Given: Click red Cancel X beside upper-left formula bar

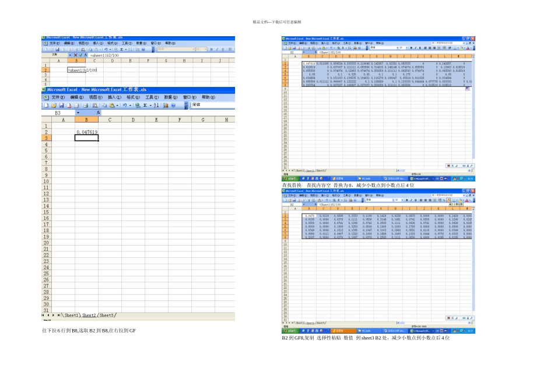Looking at the screenshot, I should tap(75, 55).
